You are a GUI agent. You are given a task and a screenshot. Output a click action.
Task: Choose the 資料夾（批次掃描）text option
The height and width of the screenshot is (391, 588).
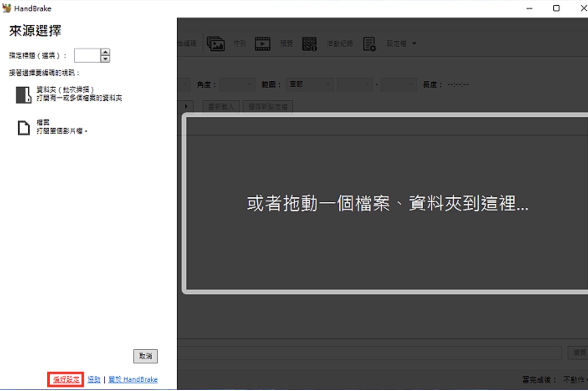[x=65, y=89]
